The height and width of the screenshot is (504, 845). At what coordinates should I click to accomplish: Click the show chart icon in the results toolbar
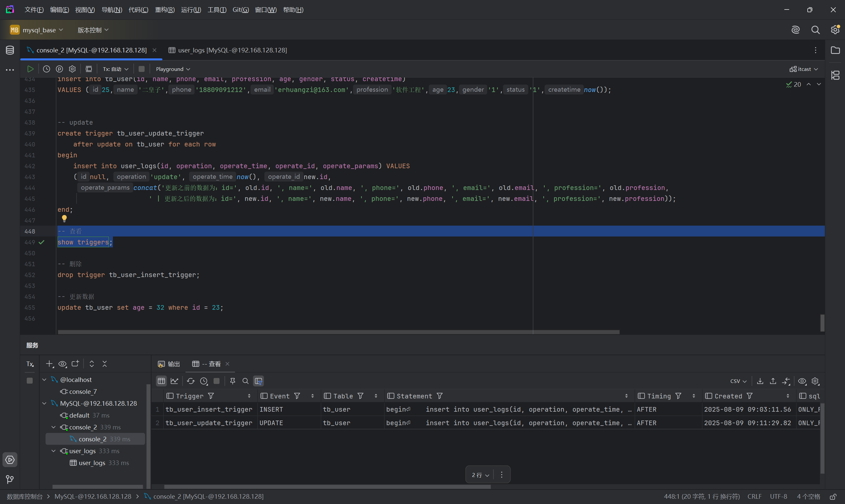(174, 381)
